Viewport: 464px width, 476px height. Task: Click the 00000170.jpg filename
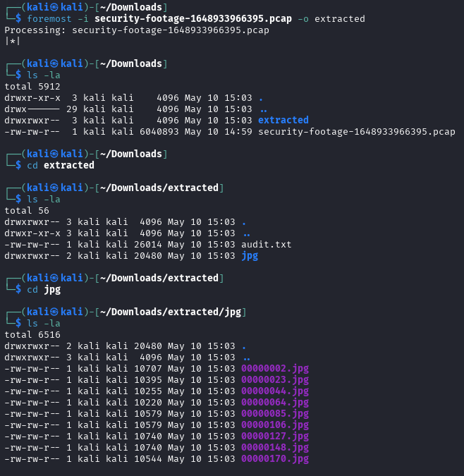275,458
